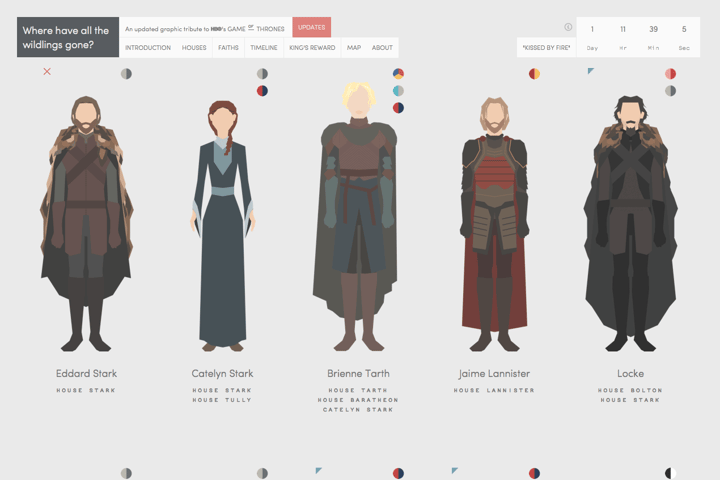Click the name 'Jaime Lannister'
This screenshot has width=720, height=480.
point(494,374)
